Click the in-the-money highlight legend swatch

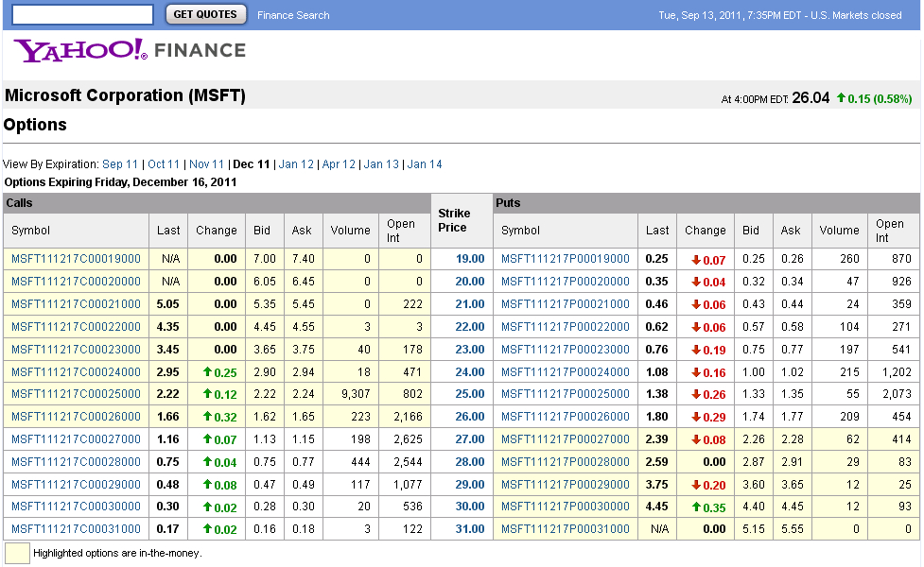pos(17,554)
